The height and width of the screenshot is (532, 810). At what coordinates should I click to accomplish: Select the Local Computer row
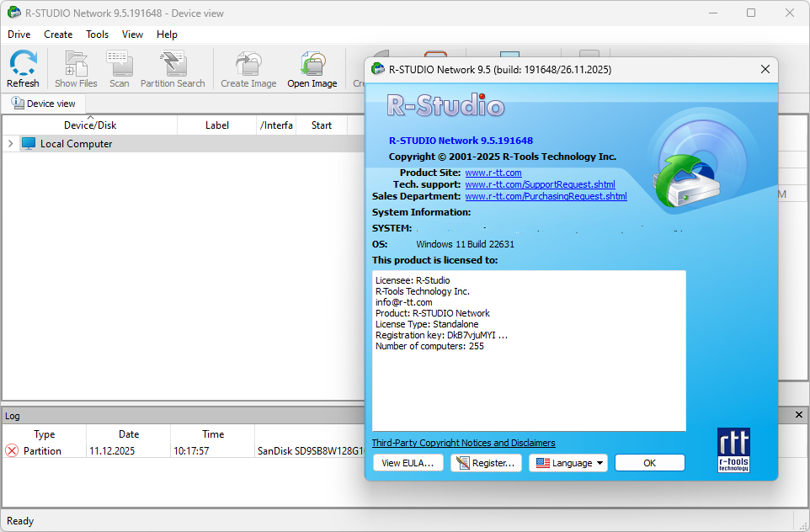184,144
